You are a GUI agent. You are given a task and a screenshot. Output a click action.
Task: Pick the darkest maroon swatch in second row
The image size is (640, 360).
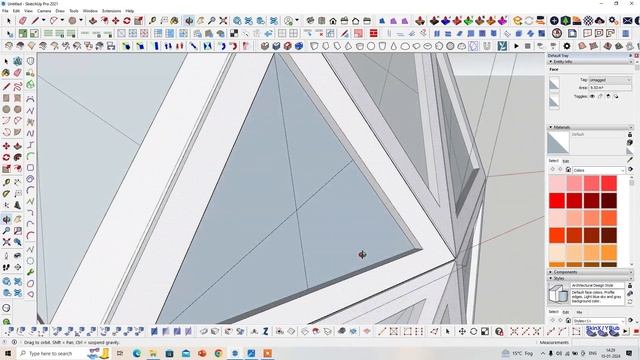pyautogui.click(x=608, y=201)
